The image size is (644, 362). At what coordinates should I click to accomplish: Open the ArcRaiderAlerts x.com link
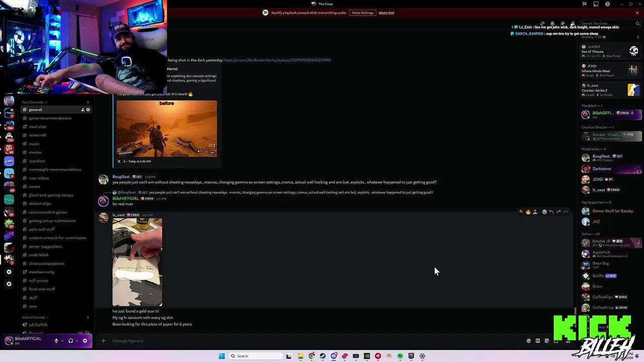[277, 60]
